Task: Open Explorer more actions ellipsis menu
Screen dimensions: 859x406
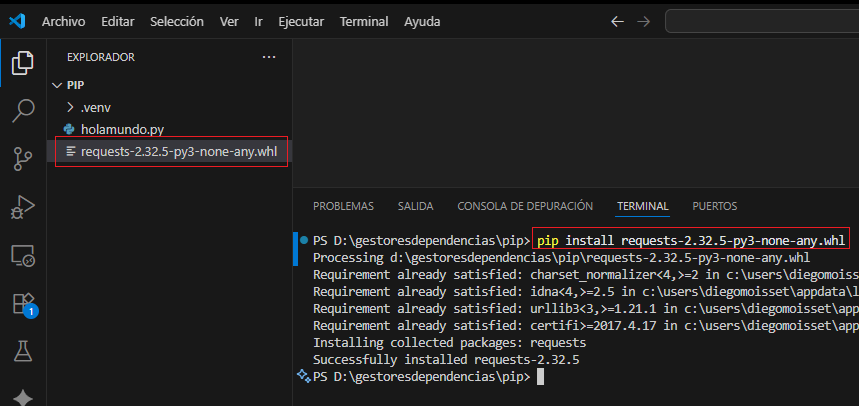Action: point(268,58)
